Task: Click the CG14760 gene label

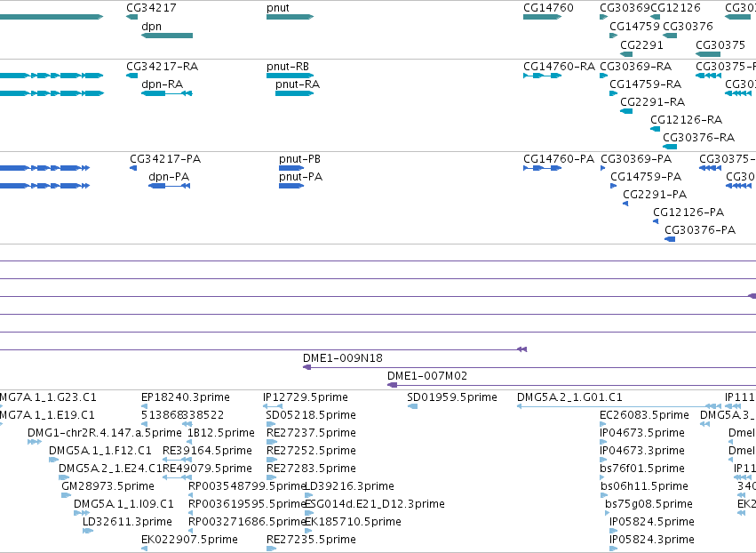Action: pyautogui.click(x=548, y=8)
